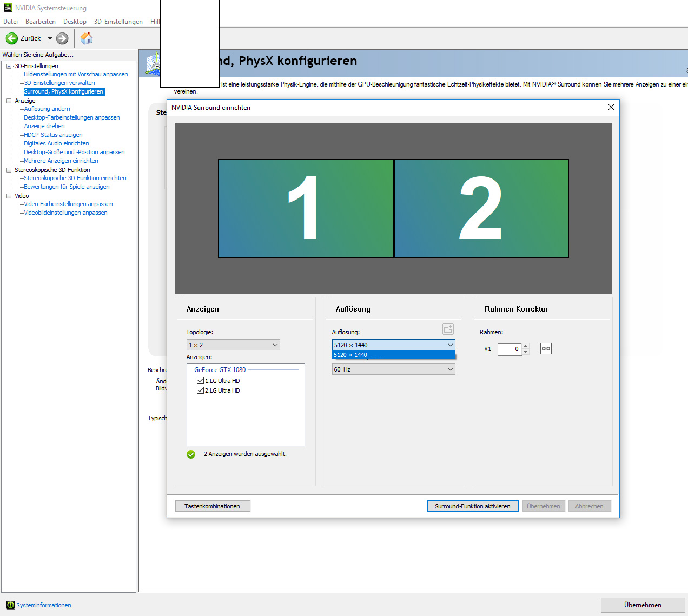Open Stereoskopische 3D-Funktion einrichten

tap(75, 178)
